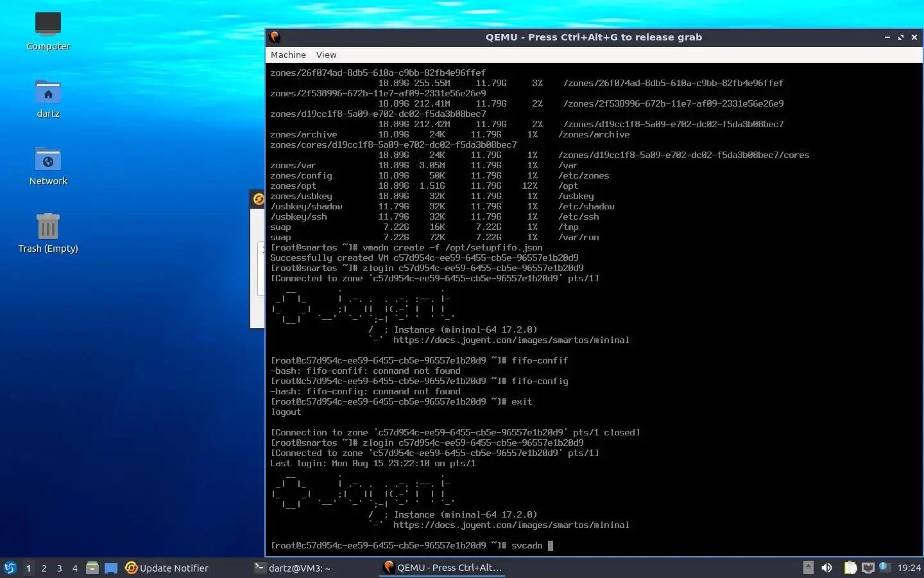Click the 'logout' terminal line
Viewport: 924px width, 578px height.
(286, 412)
